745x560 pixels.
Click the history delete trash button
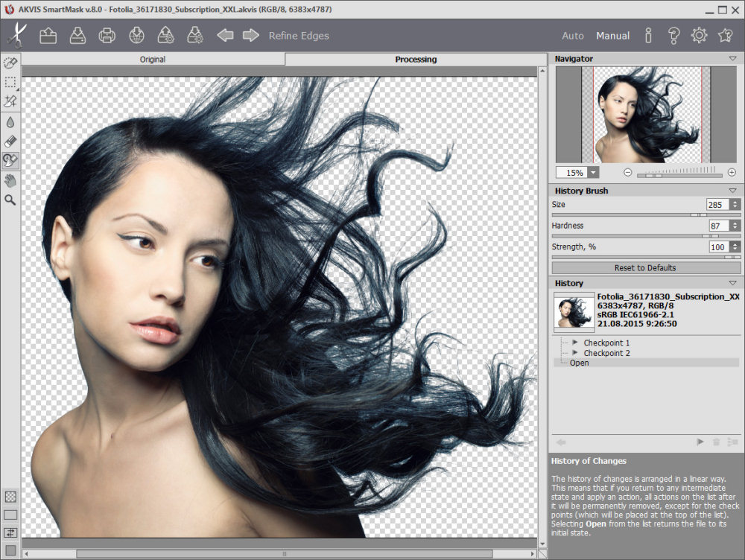(716, 442)
